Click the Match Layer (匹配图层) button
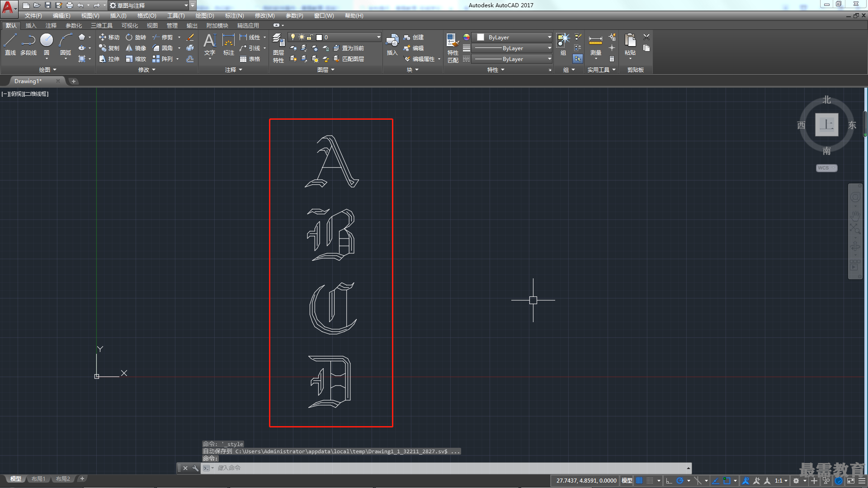The image size is (868, 488). (x=349, y=59)
